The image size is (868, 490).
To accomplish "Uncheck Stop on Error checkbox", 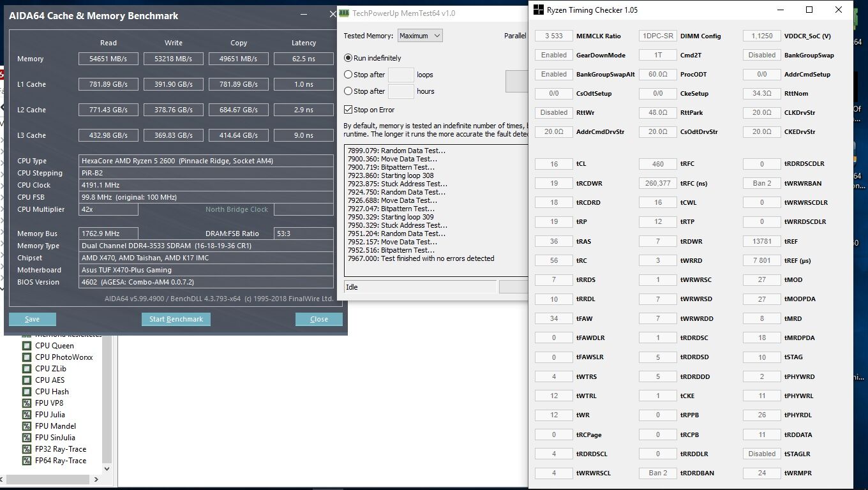I will (x=348, y=110).
